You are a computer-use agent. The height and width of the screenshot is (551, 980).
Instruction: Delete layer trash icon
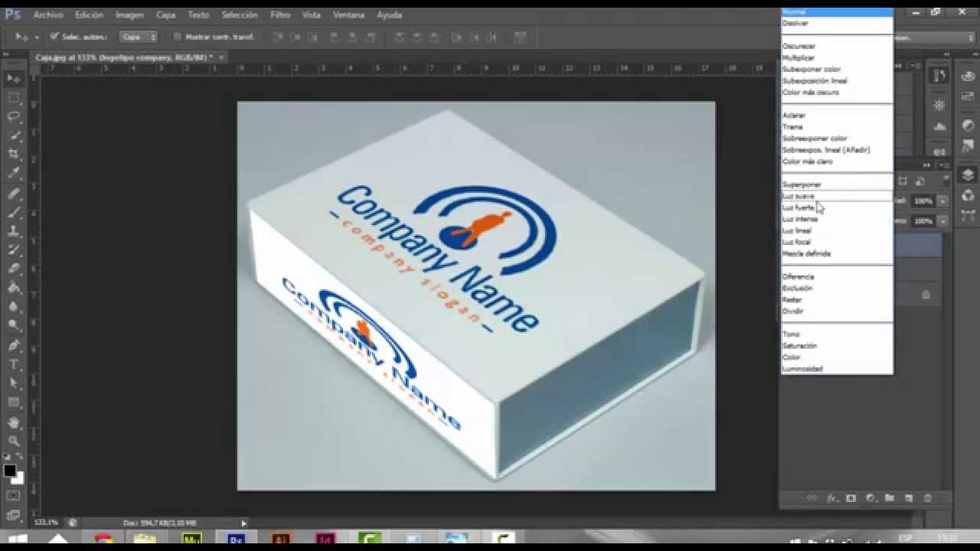(928, 498)
